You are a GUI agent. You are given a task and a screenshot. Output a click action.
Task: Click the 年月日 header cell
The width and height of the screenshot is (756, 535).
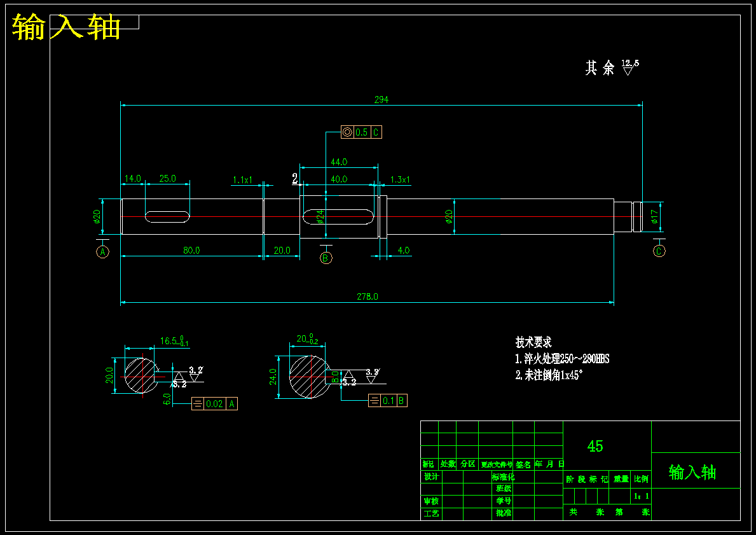(x=549, y=464)
